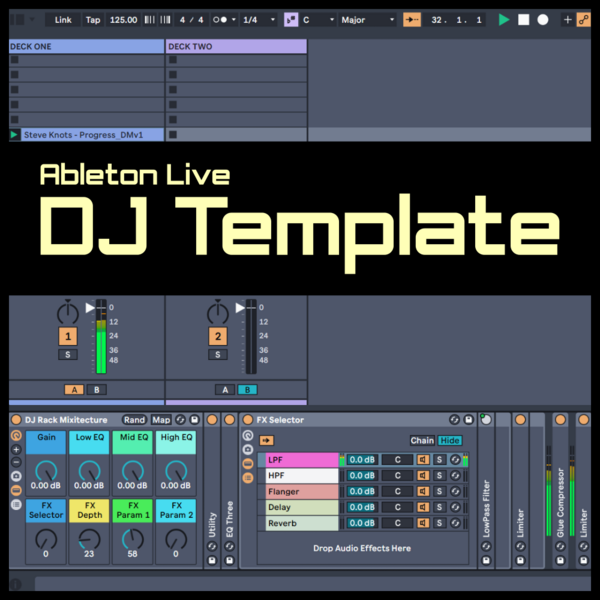Start playback with the green Play button
The width and height of the screenshot is (600, 600).
pos(504,20)
